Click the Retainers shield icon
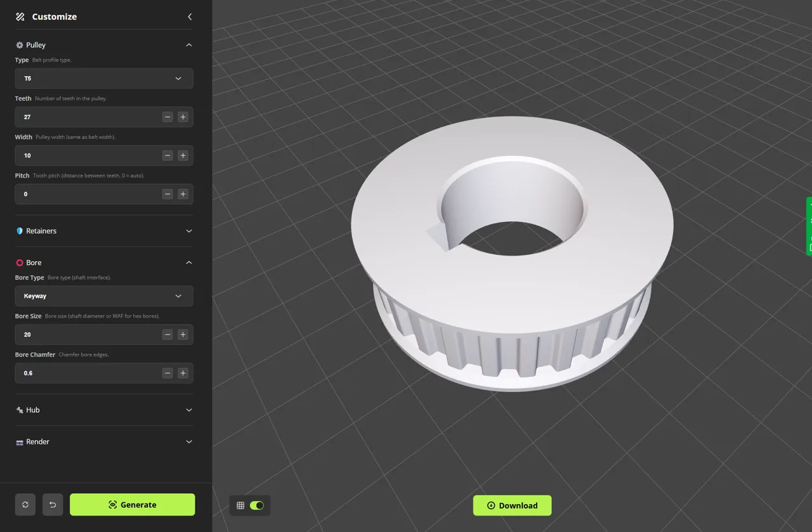 click(x=20, y=231)
